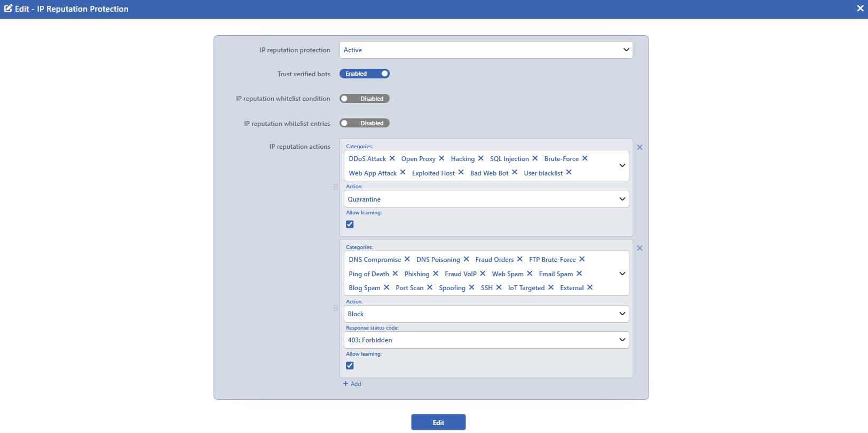The width and height of the screenshot is (868, 433).
Task: Remove the Fraud Orders tag
Action: pyautogui.click(x=519, y=259)
